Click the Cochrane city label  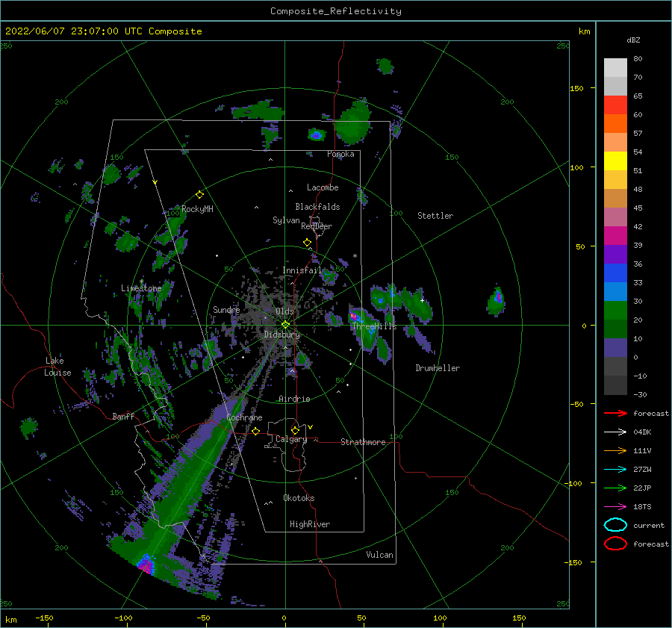[x=244, y=417]
